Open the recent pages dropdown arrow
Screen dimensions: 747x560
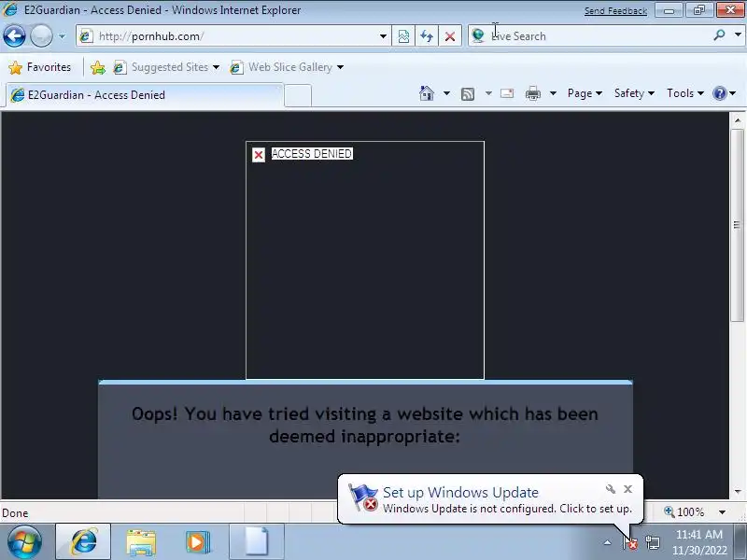coord(62,36)
